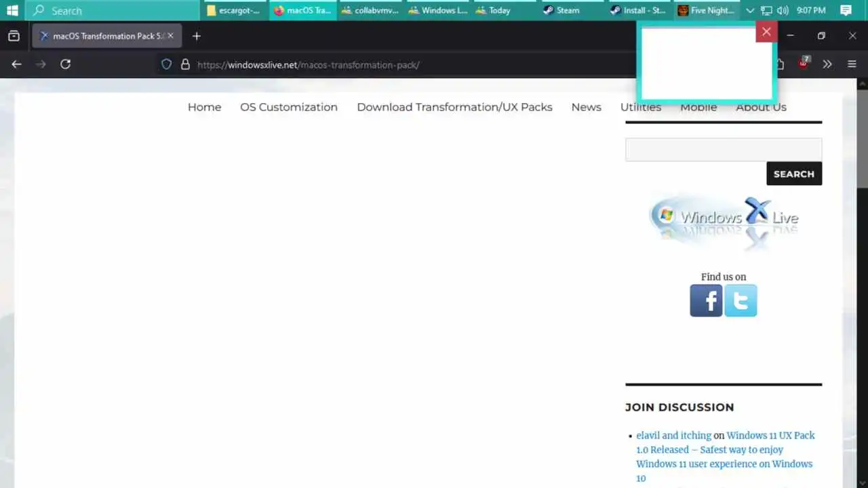Open the Windows L... taskbar item

(x=438, y=10)
